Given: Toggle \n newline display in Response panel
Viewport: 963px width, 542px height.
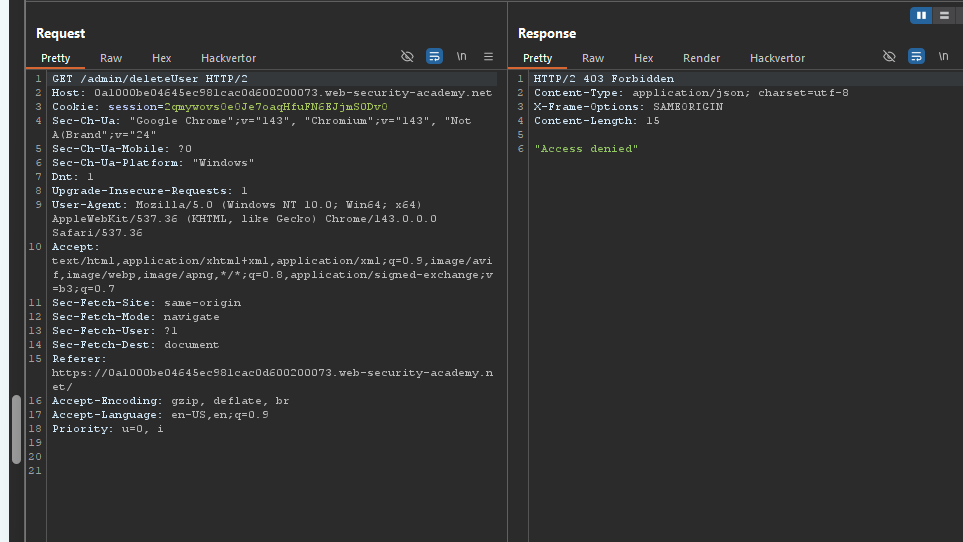Looking at the screenshot, I should 943,56.
